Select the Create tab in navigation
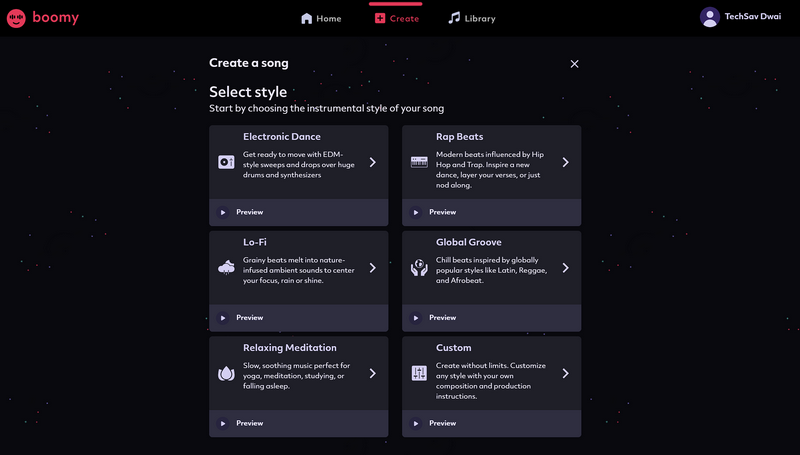800x455 pixels. coord(396,18)
